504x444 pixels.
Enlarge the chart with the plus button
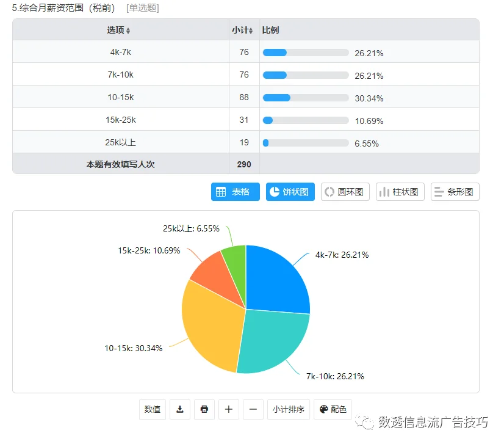coord(229,409)
